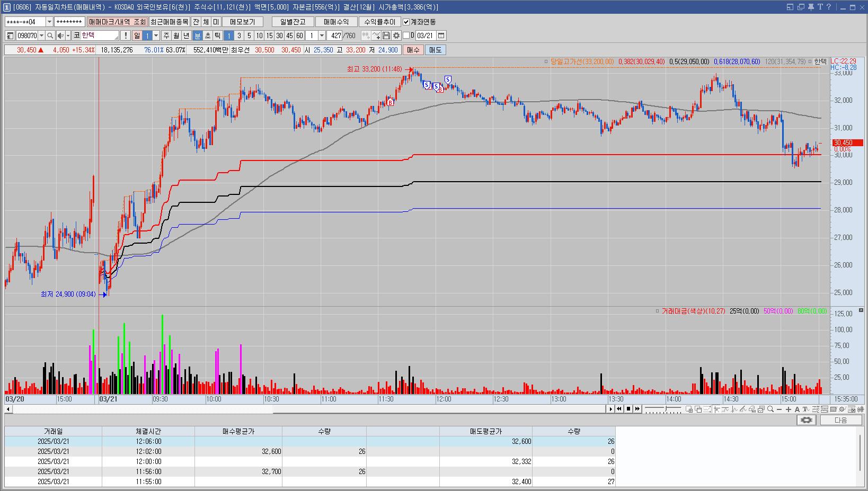Click the zoom magnifier icon in bottom chart toolbar
The width and height of the screenshot is (868, 491).
[770, 409]
